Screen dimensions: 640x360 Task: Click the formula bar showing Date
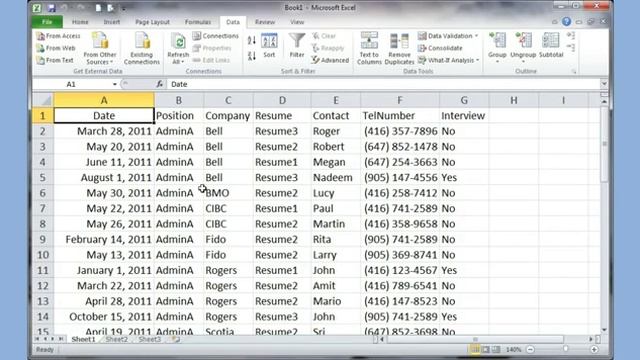pyautogui.click(x=384, y=84)
